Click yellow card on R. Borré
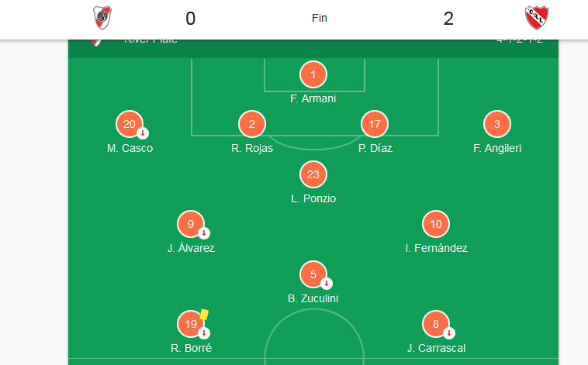 tap(204, 315)
